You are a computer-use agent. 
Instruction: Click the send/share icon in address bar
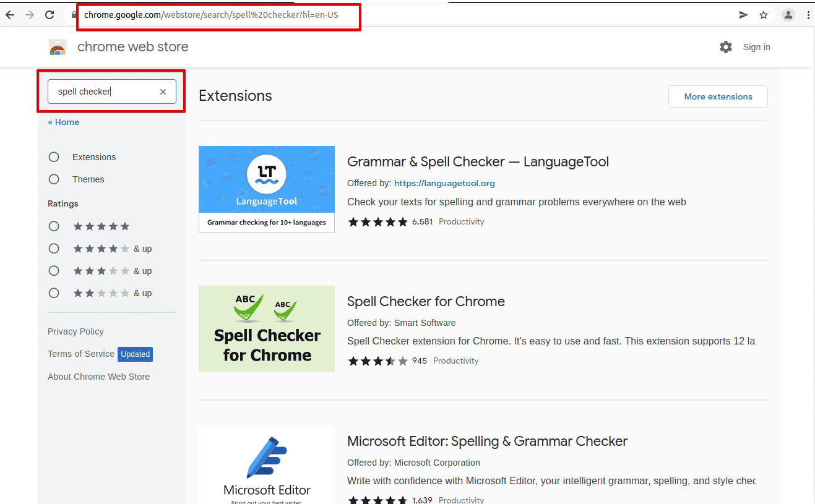pyautogui.click(x=744, y=15)
